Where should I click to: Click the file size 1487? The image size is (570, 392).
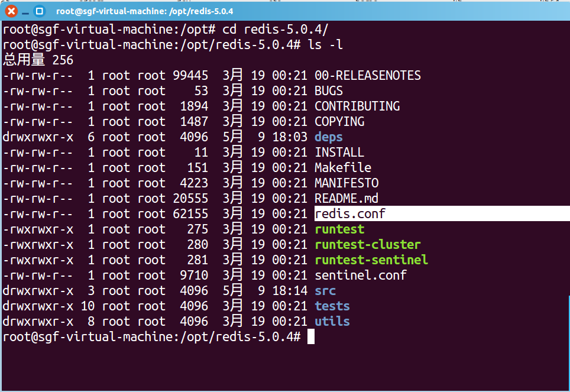pos(194,121)
